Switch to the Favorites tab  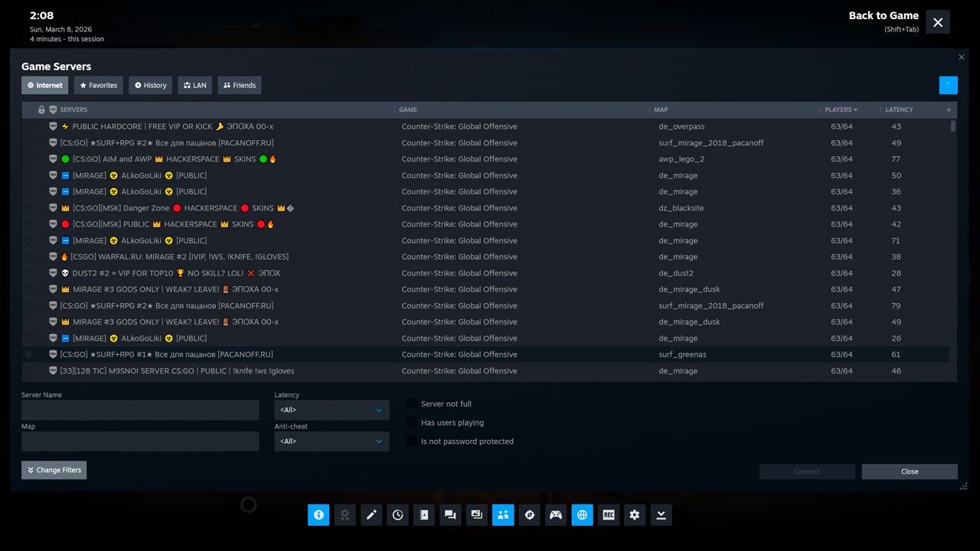coord(98,85)
